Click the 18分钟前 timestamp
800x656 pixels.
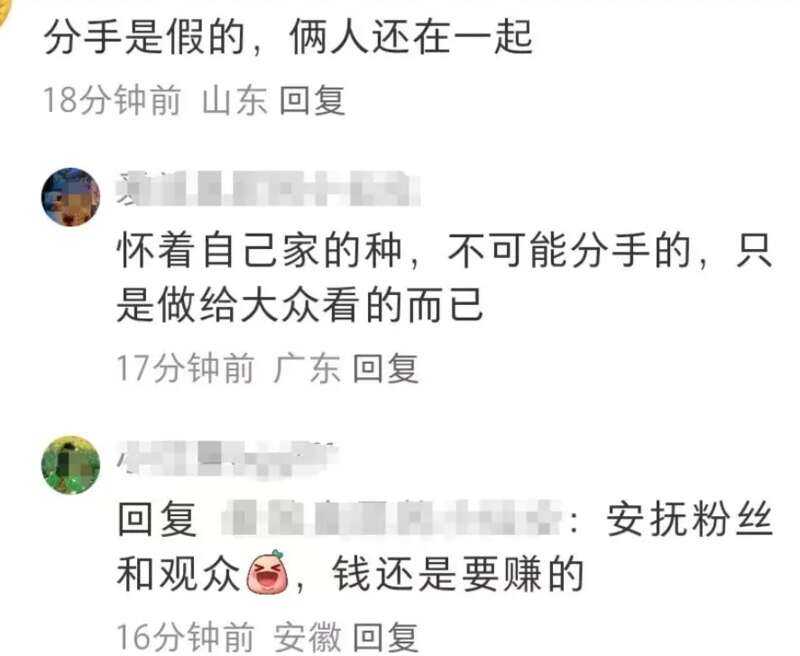(x=112, y=100)
